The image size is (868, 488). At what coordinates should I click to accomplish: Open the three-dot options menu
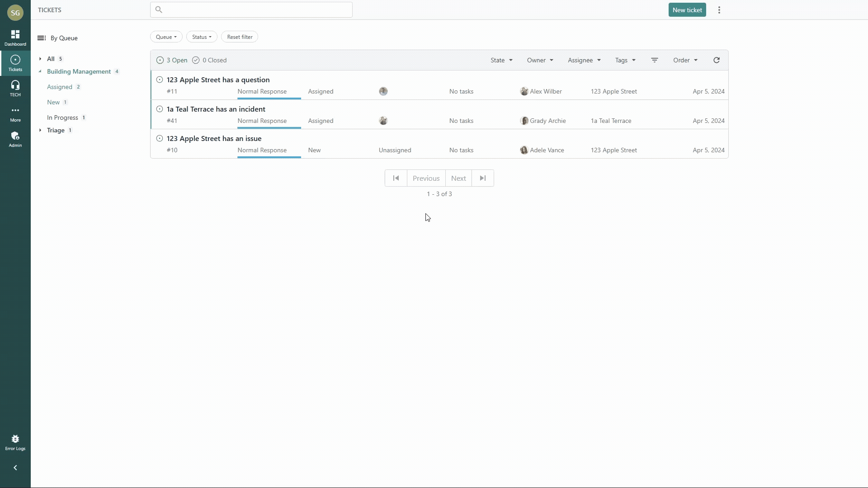pos(719,10)
